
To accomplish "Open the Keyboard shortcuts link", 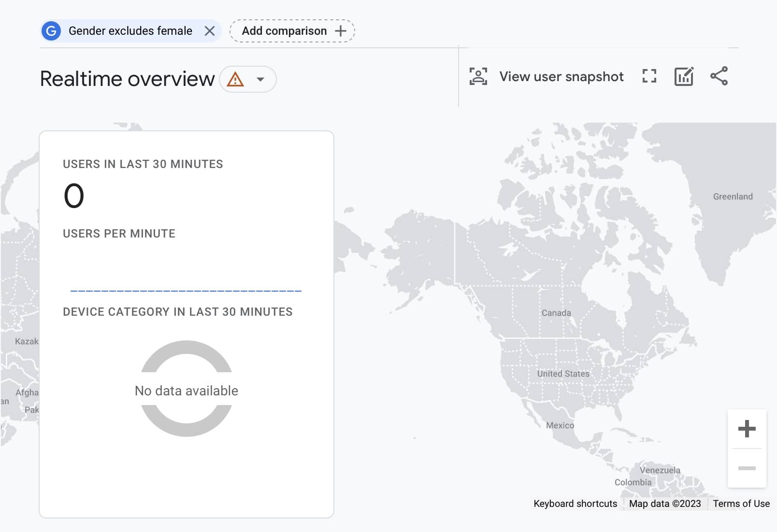I will click(x=575, y=504).
